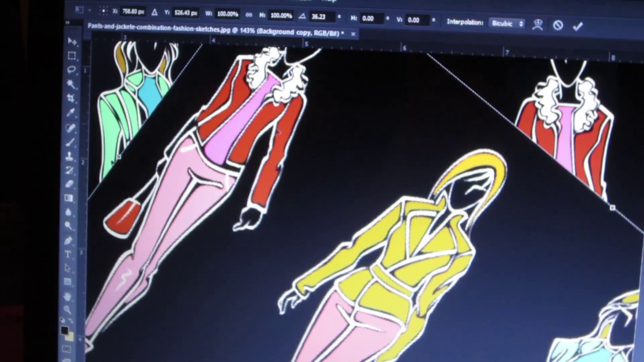The height and width of the screenshot is (362, 644).
Task: Toggle the maintain aspect ratio link
Action: (249, 15)
